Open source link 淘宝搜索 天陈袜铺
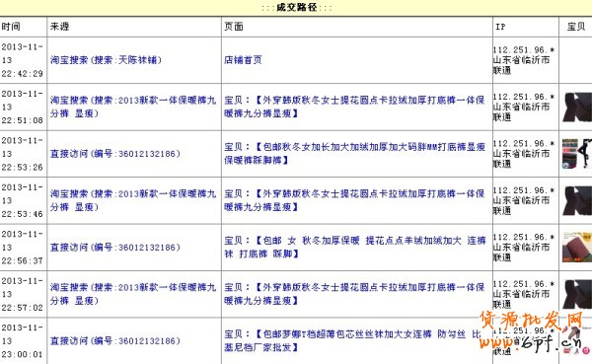The width and height of the screenshot is (592, 364). (107, 60)
